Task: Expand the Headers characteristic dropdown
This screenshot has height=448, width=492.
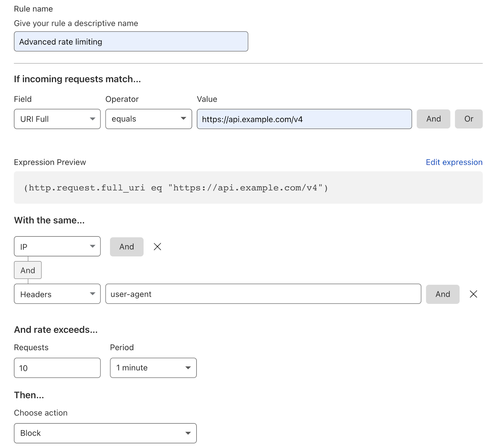Action: [x=57, y=294]
